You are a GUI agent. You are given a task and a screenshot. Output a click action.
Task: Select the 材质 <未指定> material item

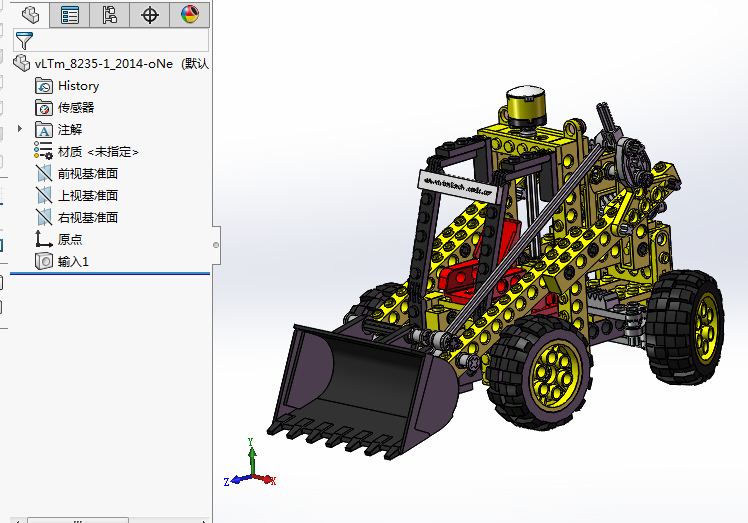pyautogui.click(x=97, y=152)
